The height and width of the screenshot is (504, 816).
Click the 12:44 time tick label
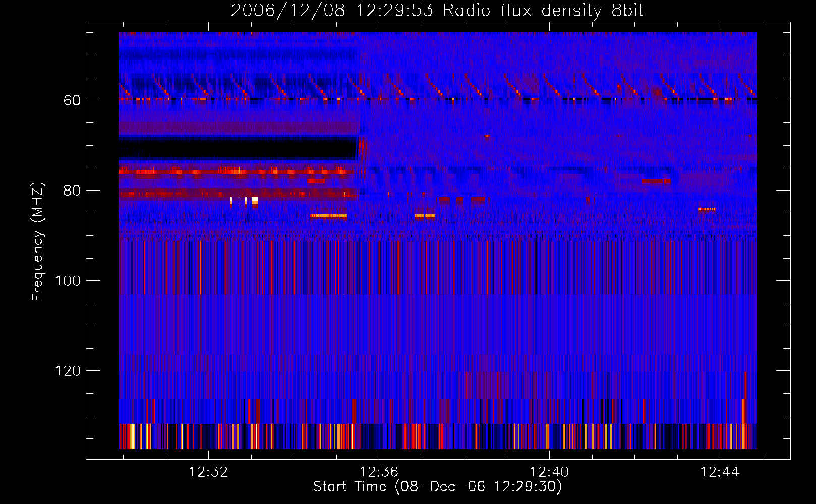point(720,472)
